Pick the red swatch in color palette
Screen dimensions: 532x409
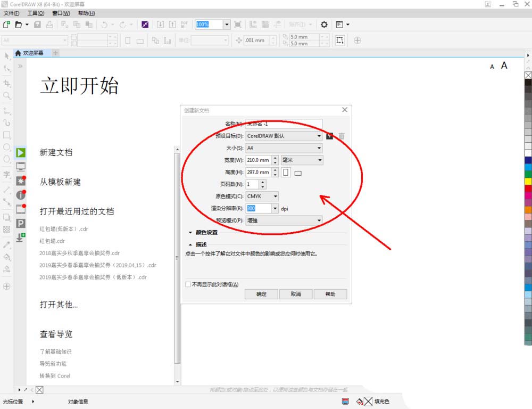[x=528, y=188]
